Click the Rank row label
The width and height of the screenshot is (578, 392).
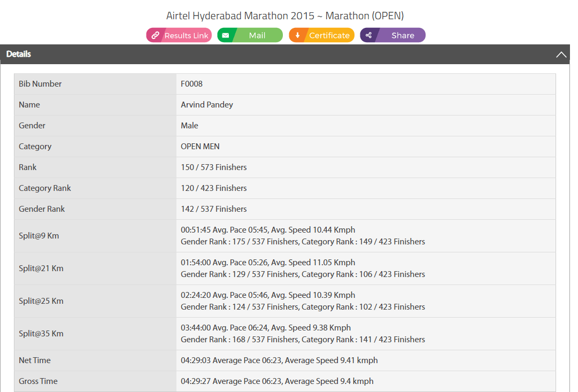(x=28, y=167)
